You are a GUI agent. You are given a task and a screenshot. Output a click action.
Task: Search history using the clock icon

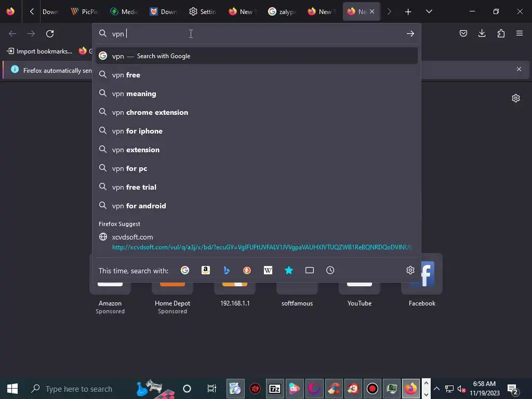(x=330, y=270)
